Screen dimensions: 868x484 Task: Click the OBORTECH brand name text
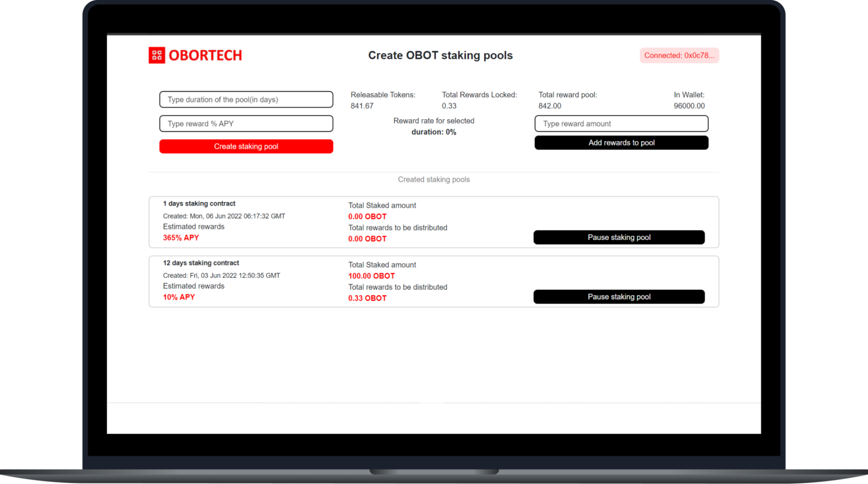(x=205, y=55)
